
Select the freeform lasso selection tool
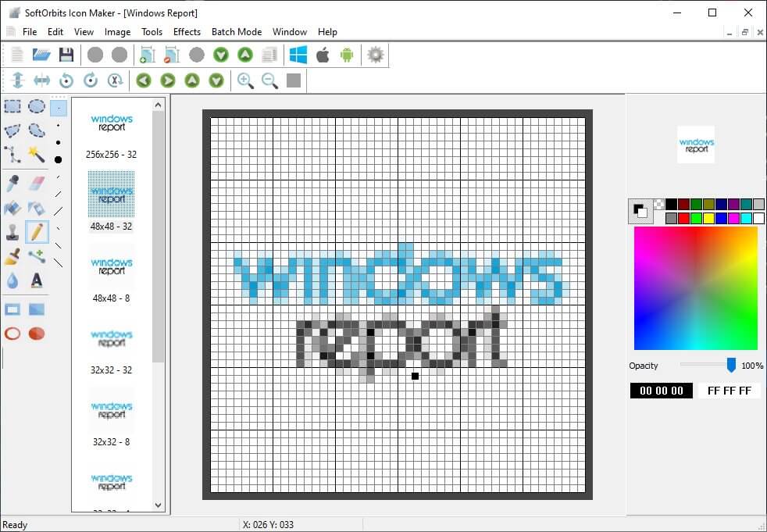37,130
